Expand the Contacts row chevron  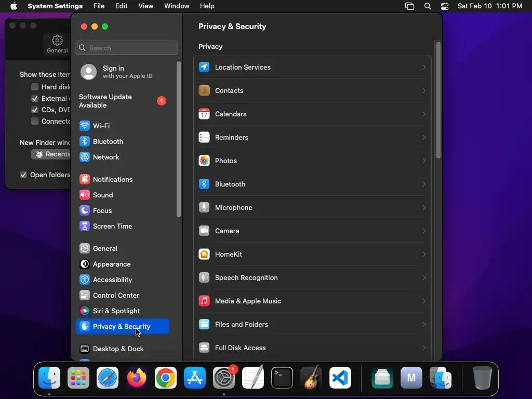(x=424, y=90)
